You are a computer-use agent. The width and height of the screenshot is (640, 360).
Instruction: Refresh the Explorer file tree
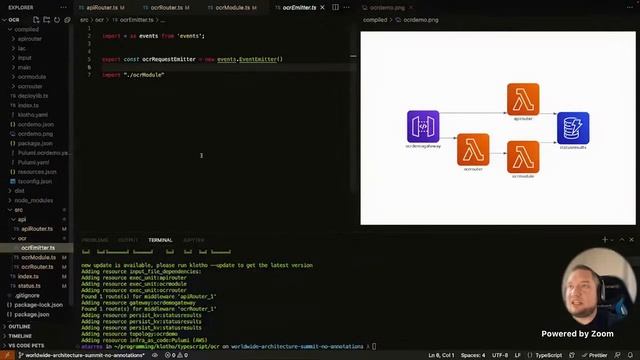(57, 20)
